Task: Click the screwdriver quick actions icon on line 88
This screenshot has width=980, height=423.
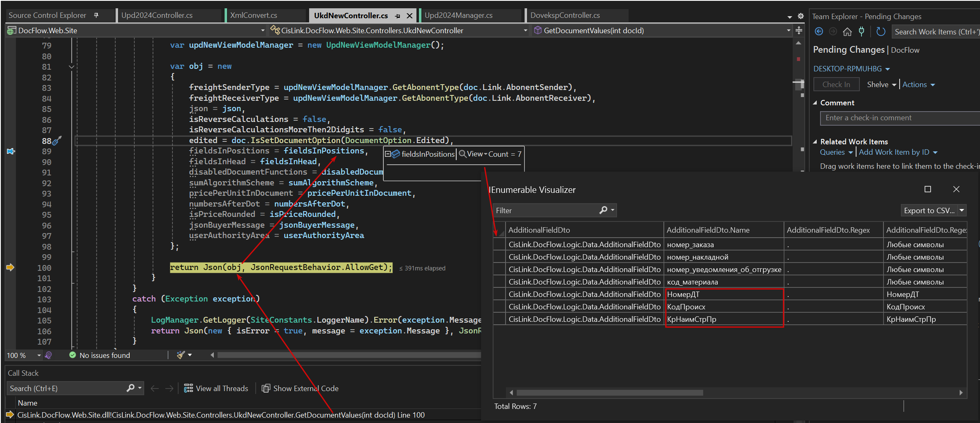Action: coord(57,141)
